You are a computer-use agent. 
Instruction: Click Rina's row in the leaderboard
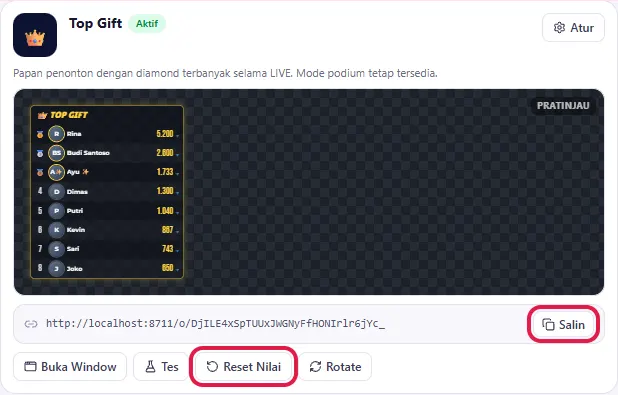107,134
